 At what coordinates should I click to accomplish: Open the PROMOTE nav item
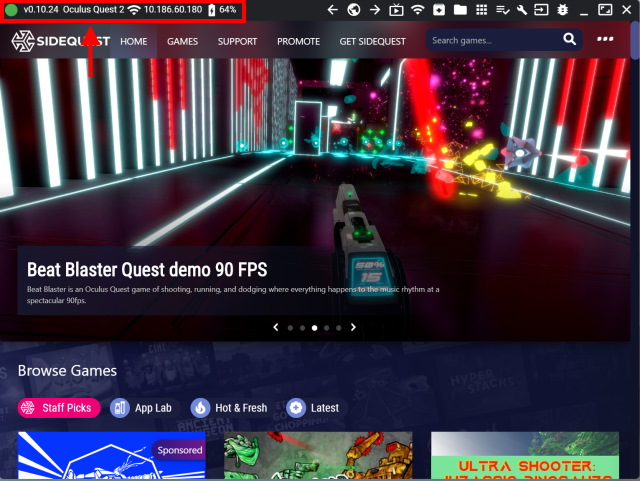pos(298,41)
